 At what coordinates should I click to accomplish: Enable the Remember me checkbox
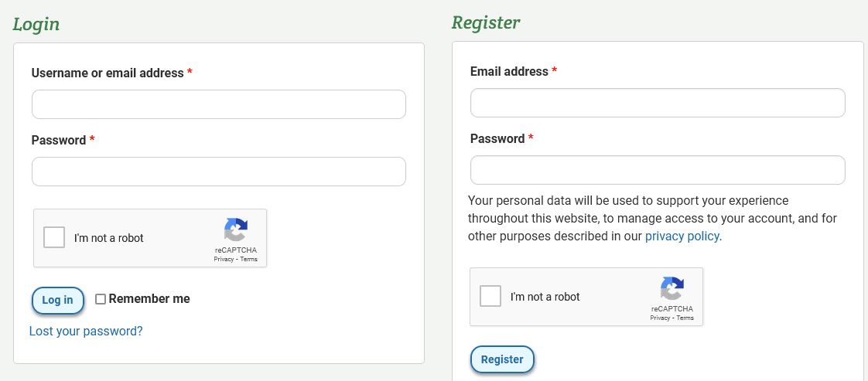point(101,299)
